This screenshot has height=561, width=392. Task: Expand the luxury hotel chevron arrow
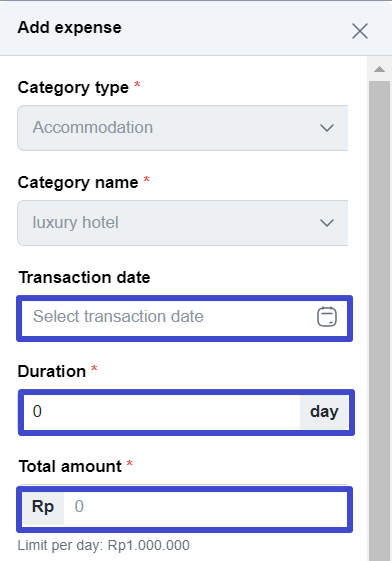[327, 223]
